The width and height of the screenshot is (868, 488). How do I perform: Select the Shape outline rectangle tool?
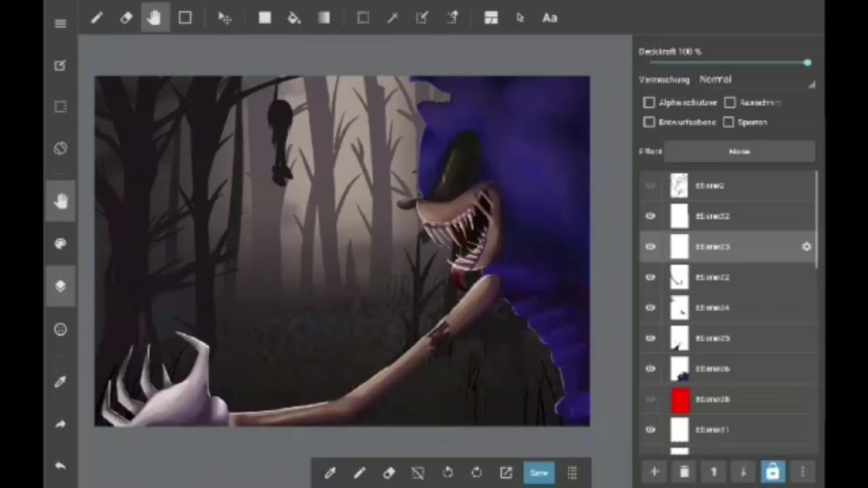point(185,18)
